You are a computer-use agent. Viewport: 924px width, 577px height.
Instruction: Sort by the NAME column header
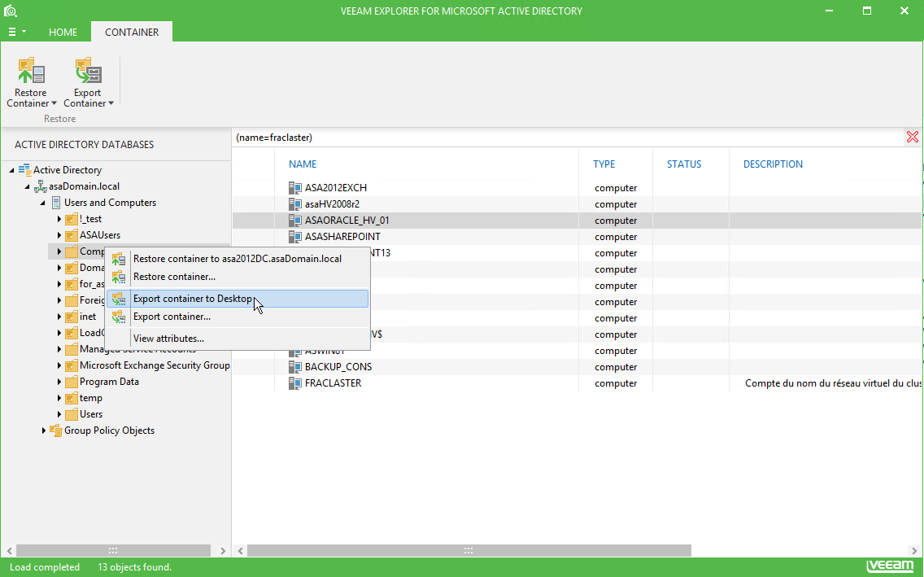[303, 164]
